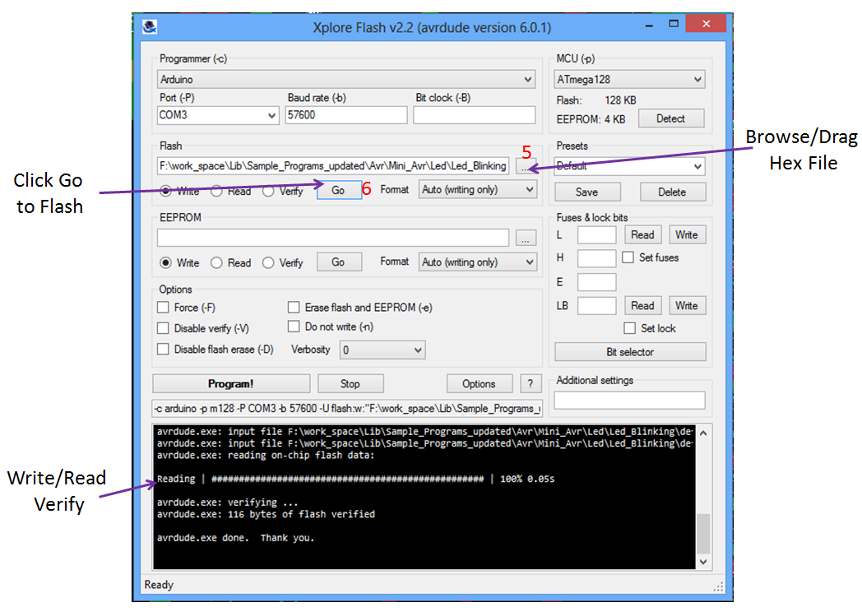
Task: Click the window resize grip in status bar
Action: [x=719, y=587]
